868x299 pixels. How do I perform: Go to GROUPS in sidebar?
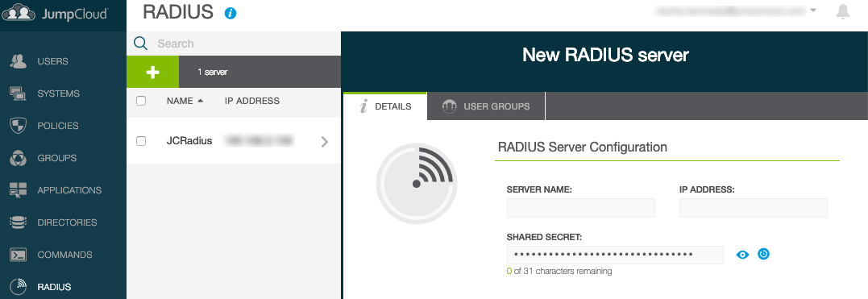click(56, 158)
